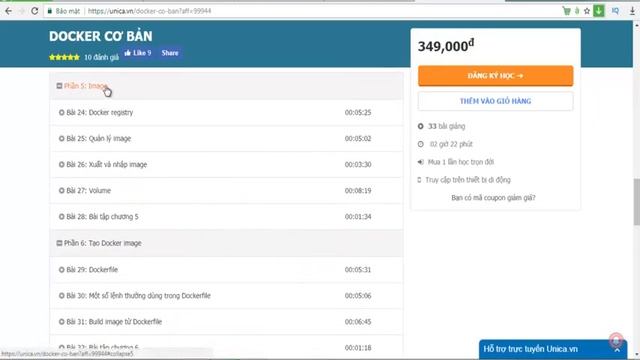Viewport: 640px width, 360px height.
Task: Click the 00:01:34 duration of Bài 28
Action: tap(358, 217)
